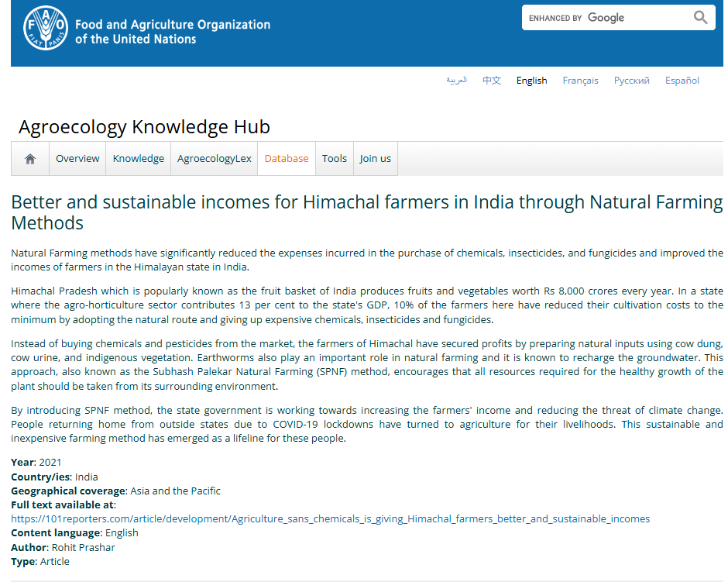Click the article title about Himachal farmers

coord(367,212)
